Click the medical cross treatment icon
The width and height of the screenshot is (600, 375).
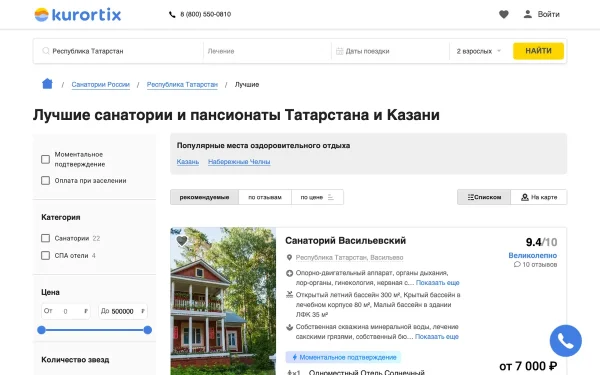[289, 273]
